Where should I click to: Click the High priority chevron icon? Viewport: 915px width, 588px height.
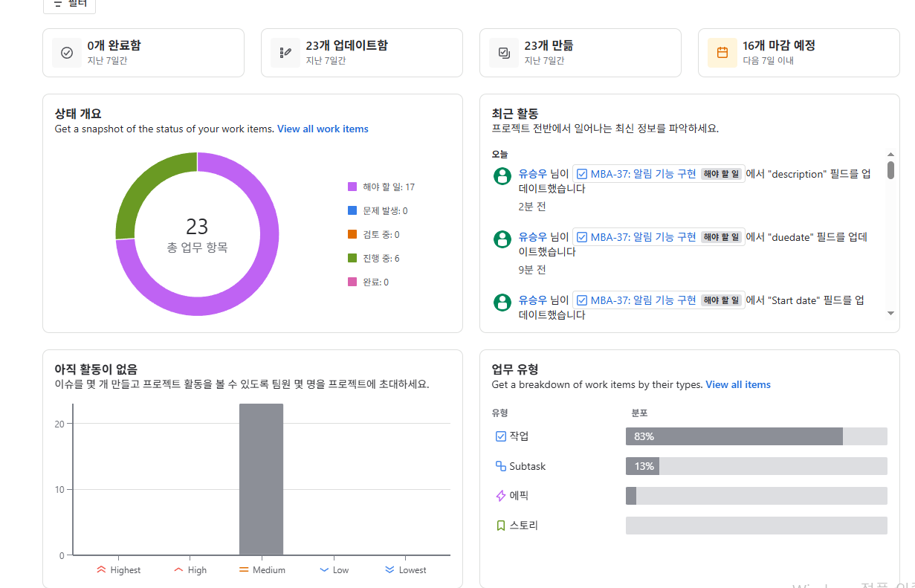[178, 570]
